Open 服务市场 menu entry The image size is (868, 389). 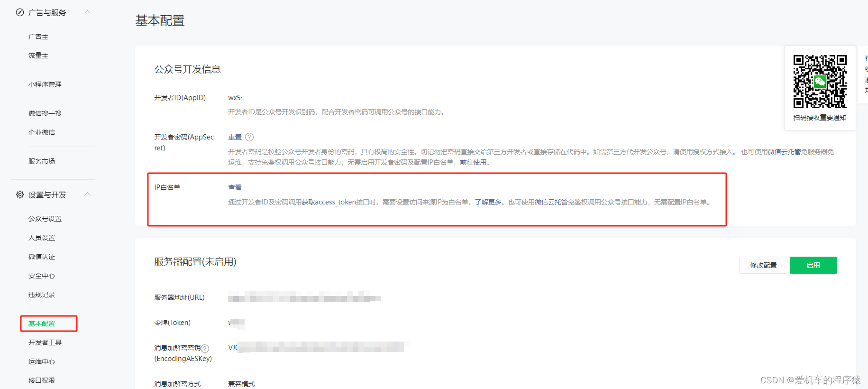click(42, 161)
